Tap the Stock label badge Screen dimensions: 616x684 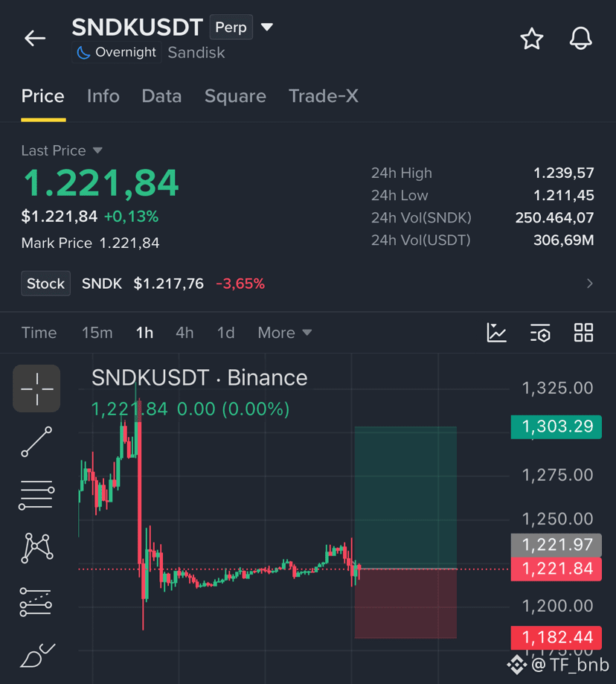46,284
